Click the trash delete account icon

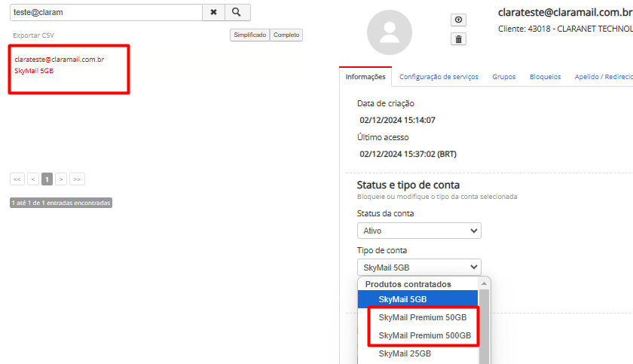[x=458, y=39]
